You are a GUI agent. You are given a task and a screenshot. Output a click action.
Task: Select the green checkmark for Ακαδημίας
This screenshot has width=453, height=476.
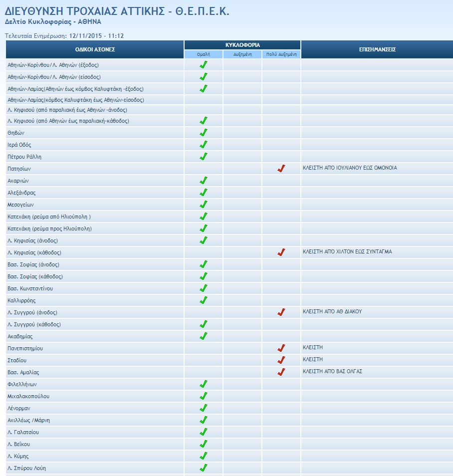[x=203, y=336]
